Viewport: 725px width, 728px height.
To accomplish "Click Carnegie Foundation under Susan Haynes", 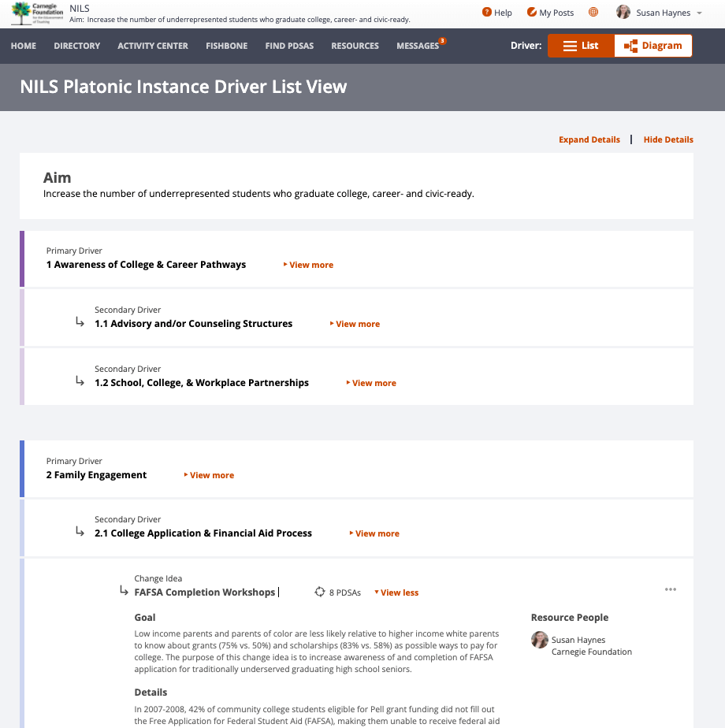I will click(x=592, y=652).
